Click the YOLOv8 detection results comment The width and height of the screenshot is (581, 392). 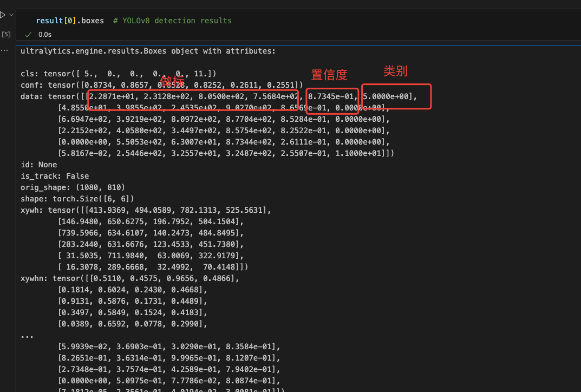click(x=172, y=21)
